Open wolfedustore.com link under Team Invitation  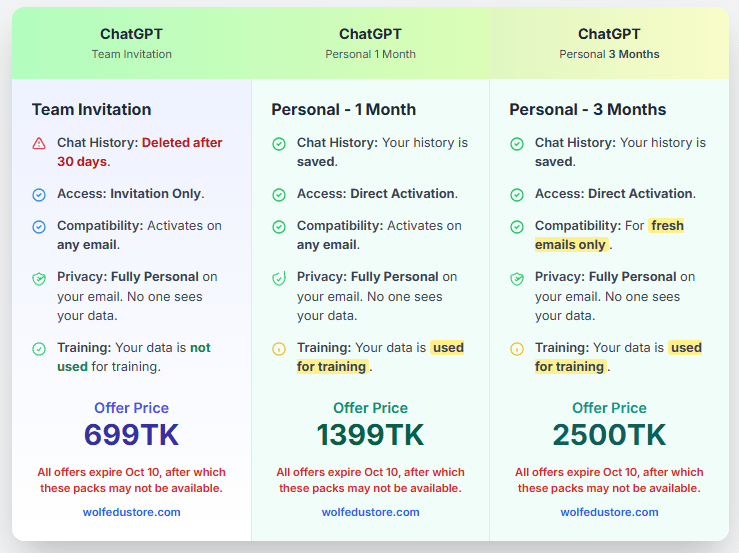(131, 512)
